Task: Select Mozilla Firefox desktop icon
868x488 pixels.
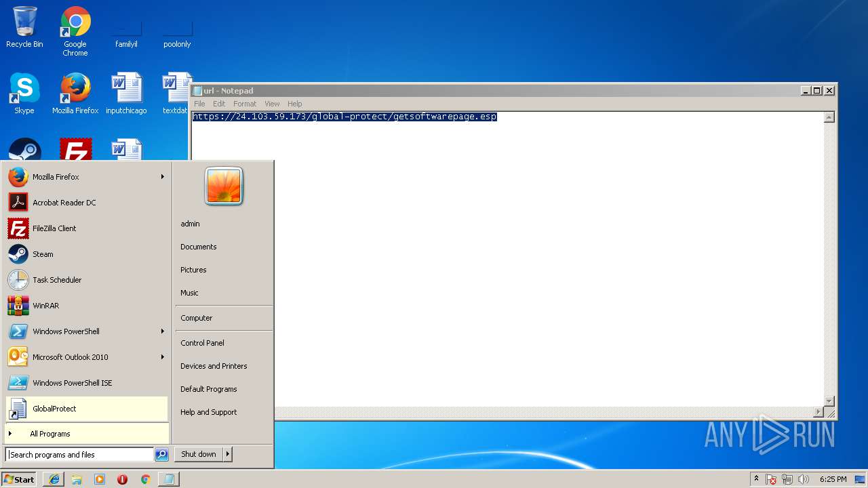Action: pyautogui.click(x=75, y=94)
